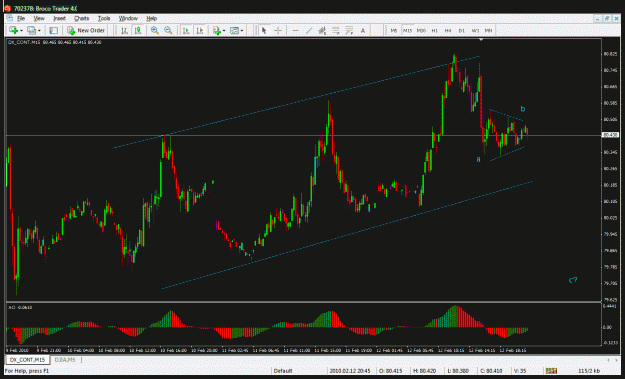Screen dimensions: 625x379
Task: Switch to D1 timeframe
Action: coord(462,30)
